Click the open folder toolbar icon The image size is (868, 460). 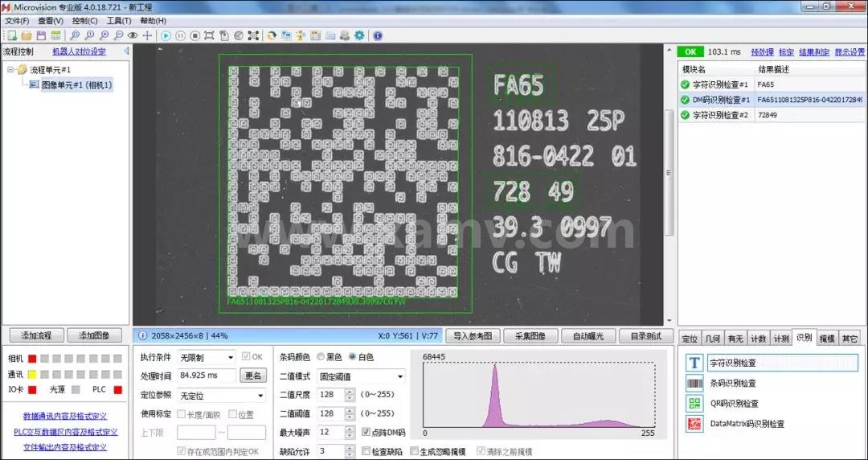[27, 35]
